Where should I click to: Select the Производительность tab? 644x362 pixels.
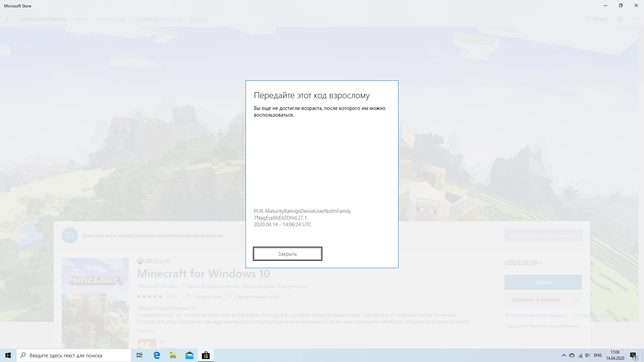(x=158, y=19)
